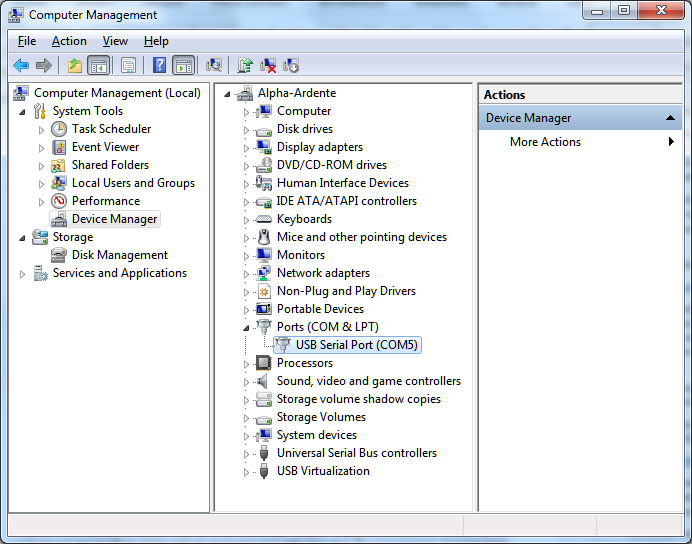692x544 pixels.
Task: Click the Event Viewer icon
Action: [59, 147]
